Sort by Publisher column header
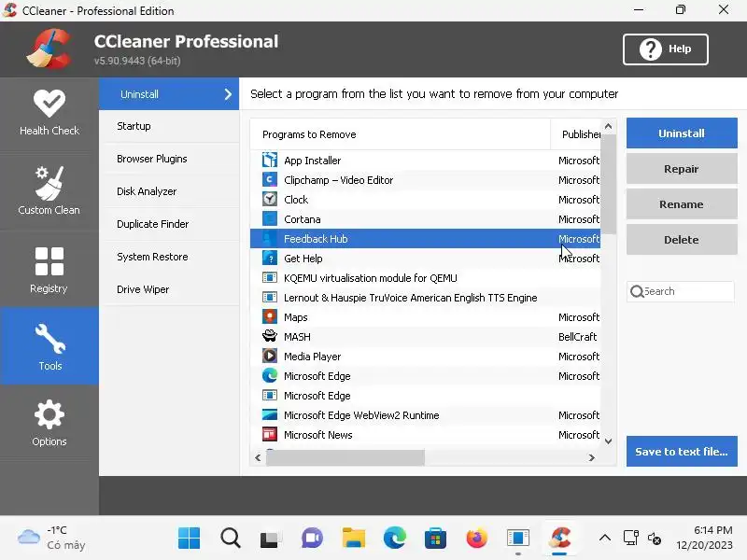Viewport: 747px width, 560px height. 575,134
